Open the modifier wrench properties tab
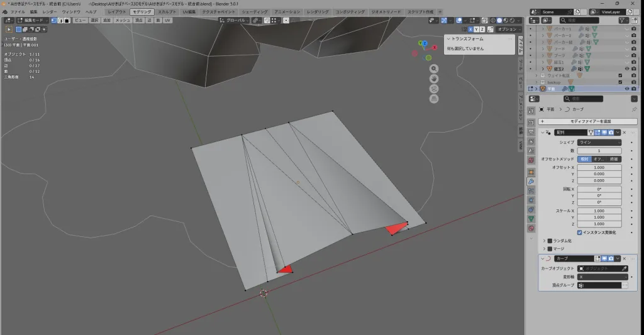The width and height of the screenshot is (644, 335). click(x=531, y=182)
